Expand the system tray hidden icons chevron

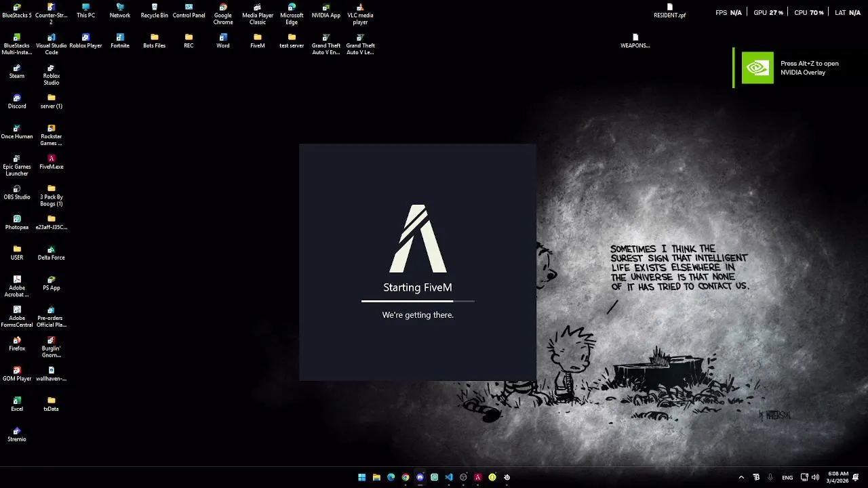point(741,477)
